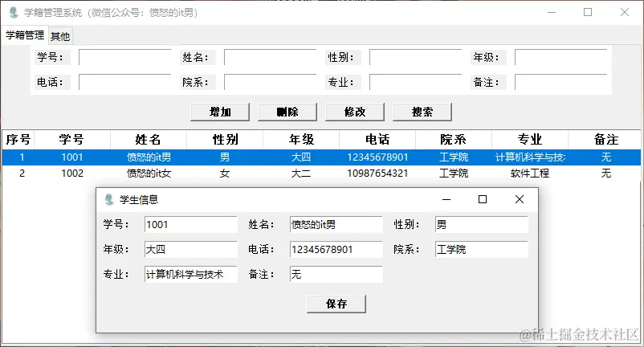644x347 pixels.
Task: Click the 删除 button
Action: (x=287, y=112)
